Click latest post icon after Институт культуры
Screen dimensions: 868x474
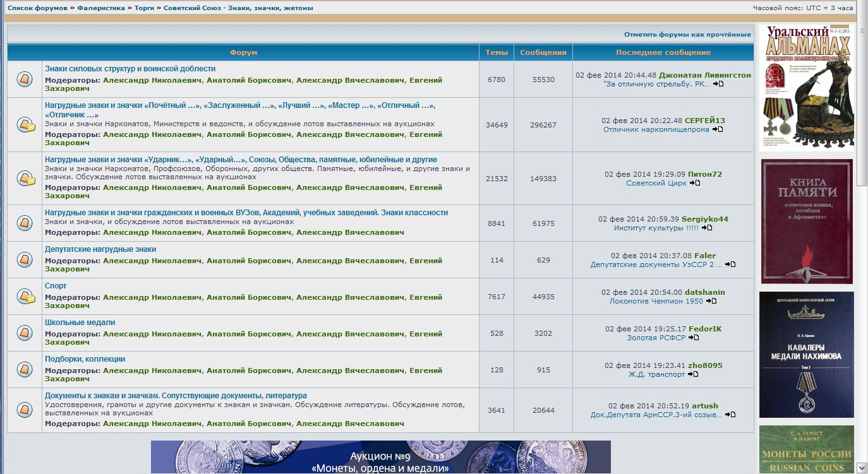tap(707, 228)
